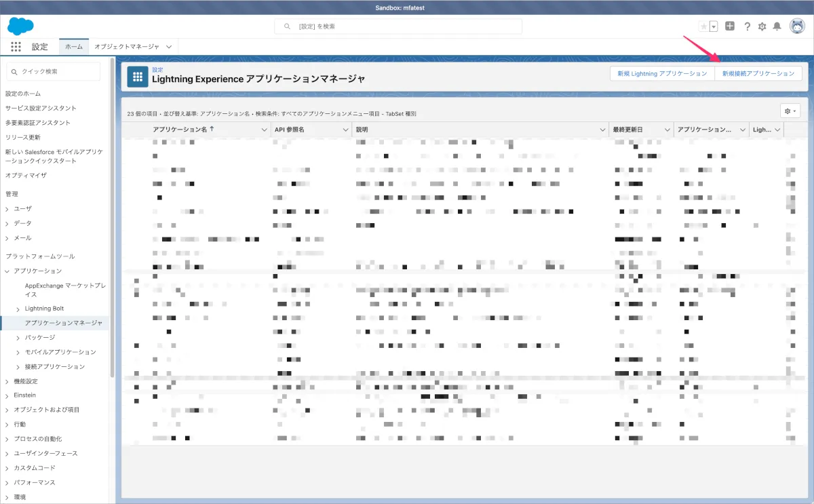Viewport: 814px width, 504px height.
Task: Open オプティマイザ sidebar link
Action: [x=26, y=175]
